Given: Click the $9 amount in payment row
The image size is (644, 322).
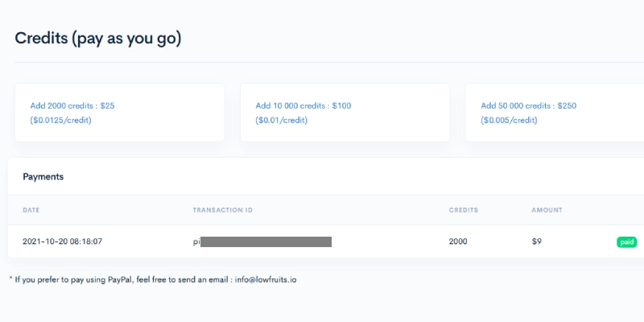Looking at the screenshot, I should point(536,242).
